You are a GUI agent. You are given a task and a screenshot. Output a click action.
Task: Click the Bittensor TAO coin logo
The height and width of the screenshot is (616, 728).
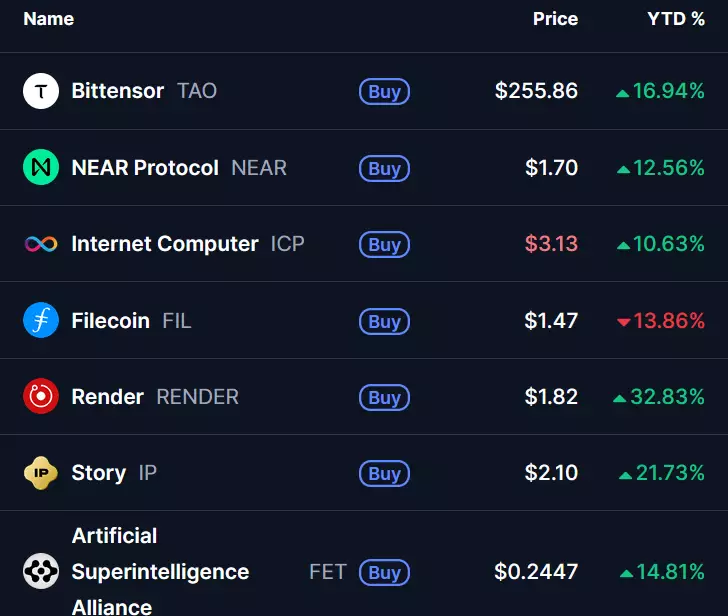(41, 91)
